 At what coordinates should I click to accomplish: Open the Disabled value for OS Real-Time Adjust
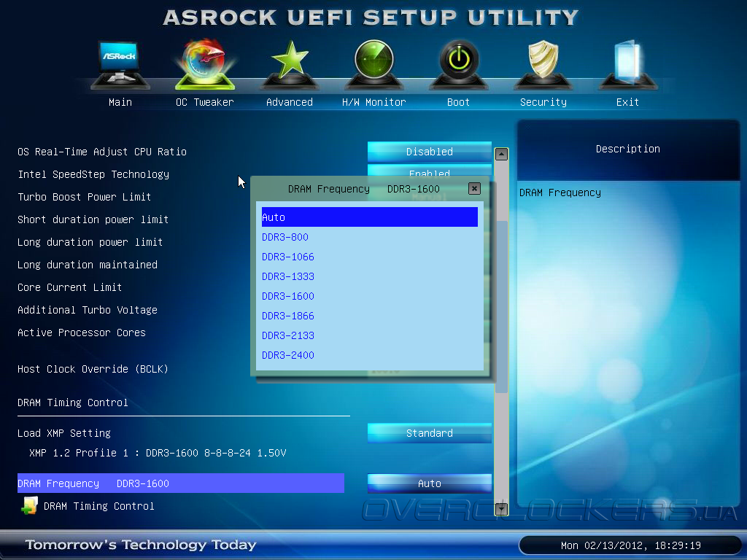[429, 152]
